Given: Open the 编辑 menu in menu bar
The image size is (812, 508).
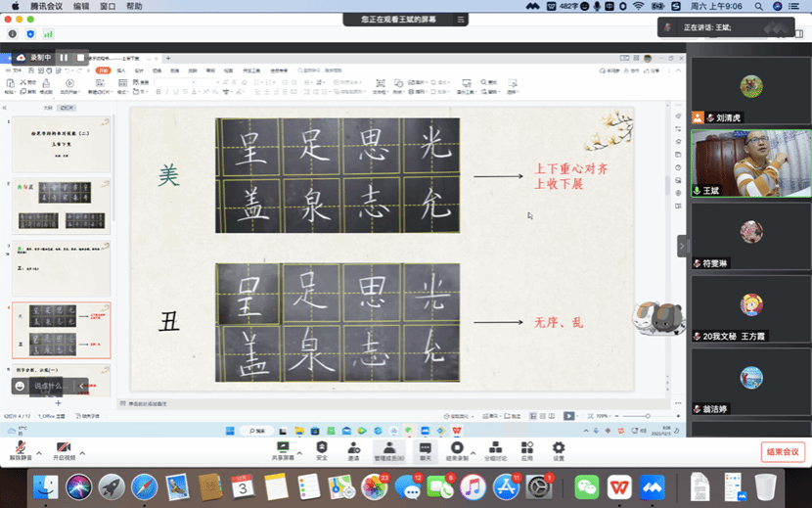Looking at the screenshot, I should coord(81,6).
